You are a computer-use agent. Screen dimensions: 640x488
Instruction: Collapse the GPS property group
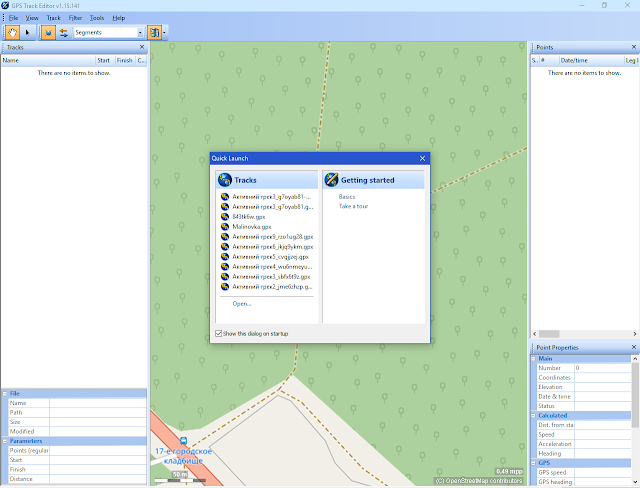533,463
